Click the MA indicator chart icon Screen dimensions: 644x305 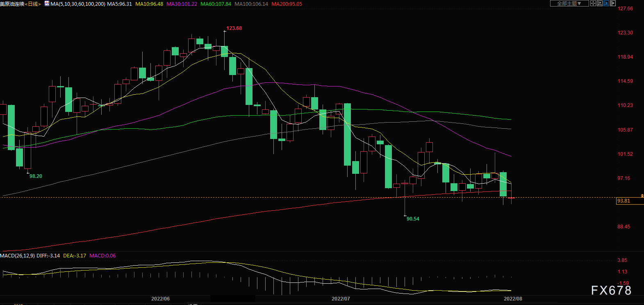tap(47, 4)
